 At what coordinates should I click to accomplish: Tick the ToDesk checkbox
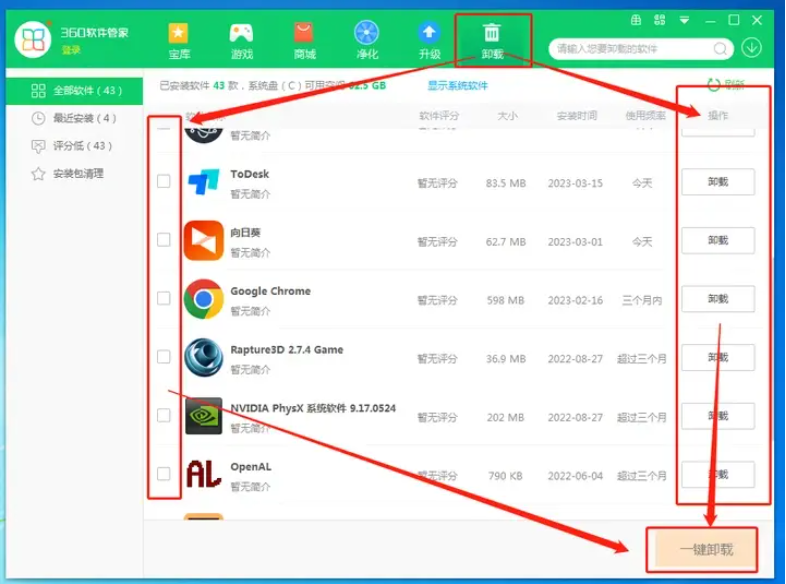(x=163, y=181)
